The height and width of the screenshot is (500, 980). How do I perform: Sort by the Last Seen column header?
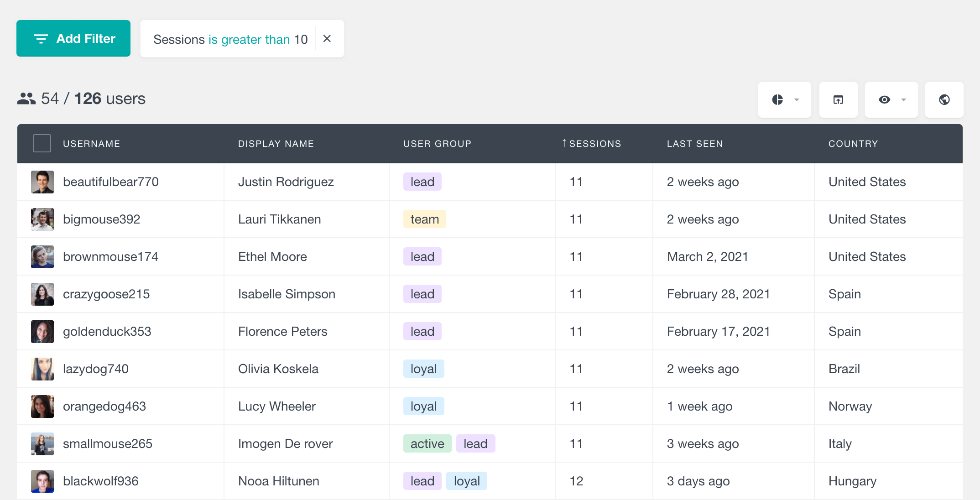coord(695,144)
